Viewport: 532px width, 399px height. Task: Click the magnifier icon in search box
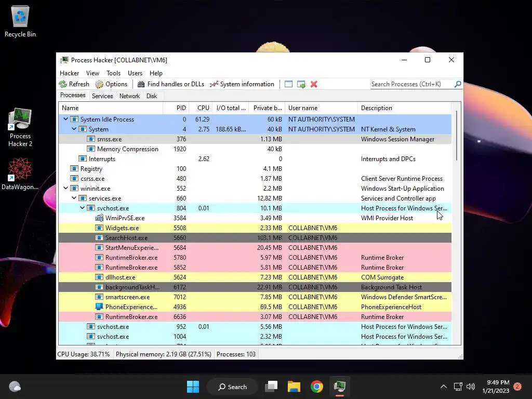pyautogui.click(x=458, y=84)
